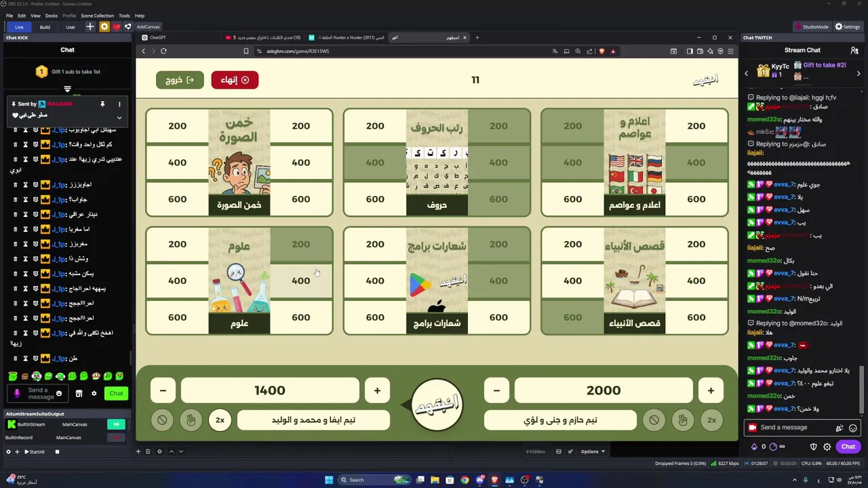Click StartAll in the output panel
Image resolution: width=868 pixels, height=488 pixels.
point(35,451)
